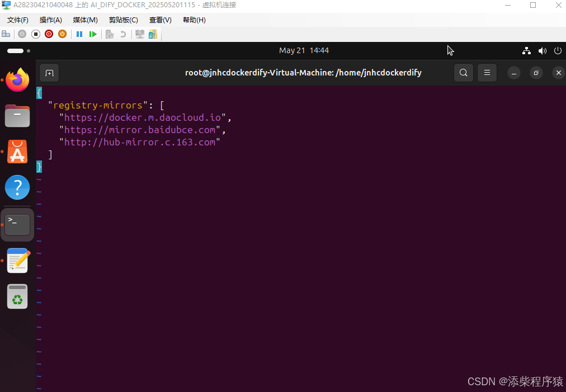
Task: Open the 帮助(H) menu
Action: (x=194, y=20)
